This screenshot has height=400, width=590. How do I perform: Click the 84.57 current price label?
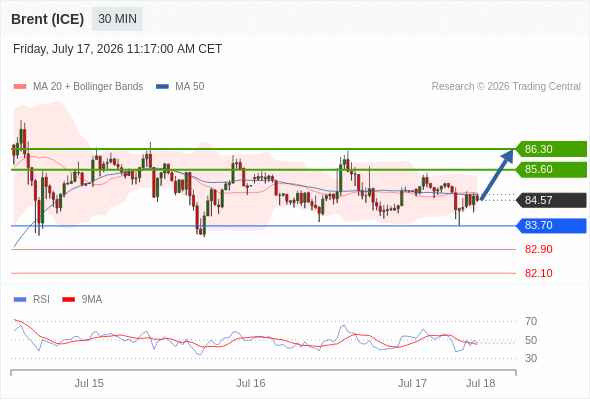click(x=551, y=200)
